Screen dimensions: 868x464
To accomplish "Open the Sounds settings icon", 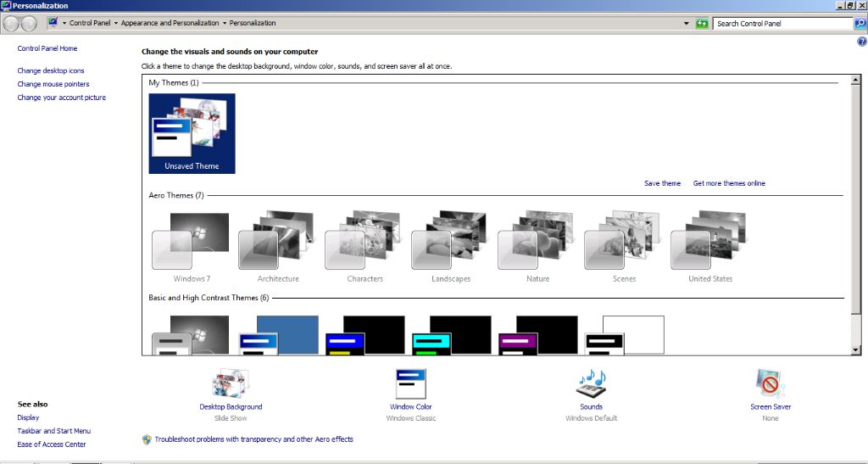I will (592, 383).
